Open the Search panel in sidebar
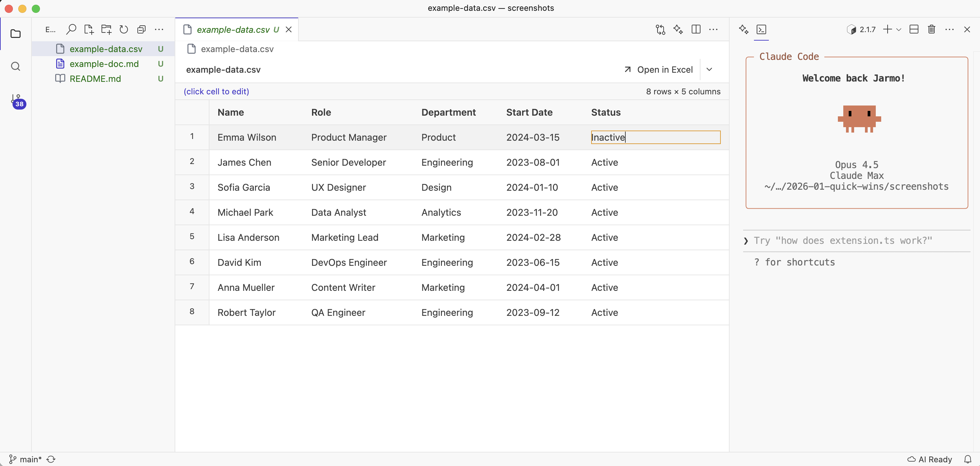Viewport: 980px width, 466px height. (16, 67)
